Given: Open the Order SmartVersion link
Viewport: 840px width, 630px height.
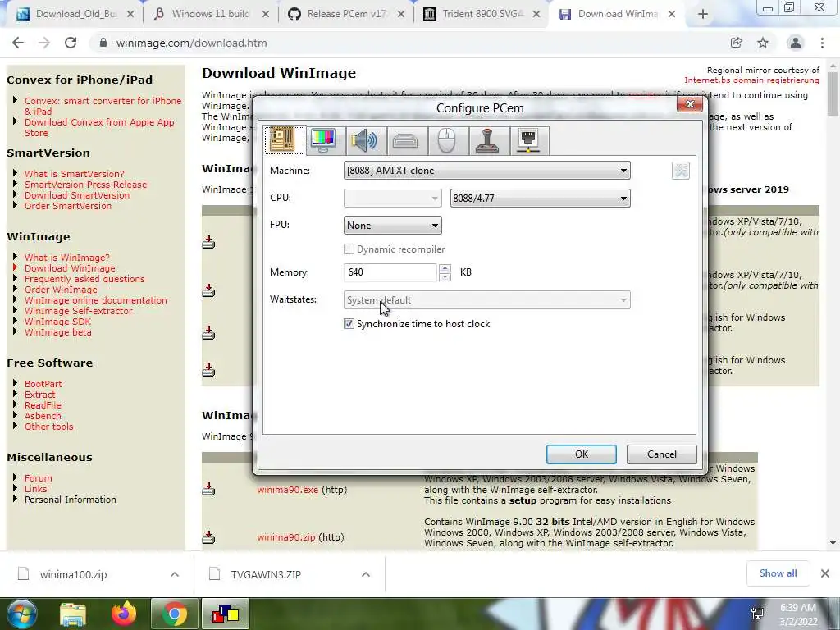Looking at the screenshot, I should 68,206.
